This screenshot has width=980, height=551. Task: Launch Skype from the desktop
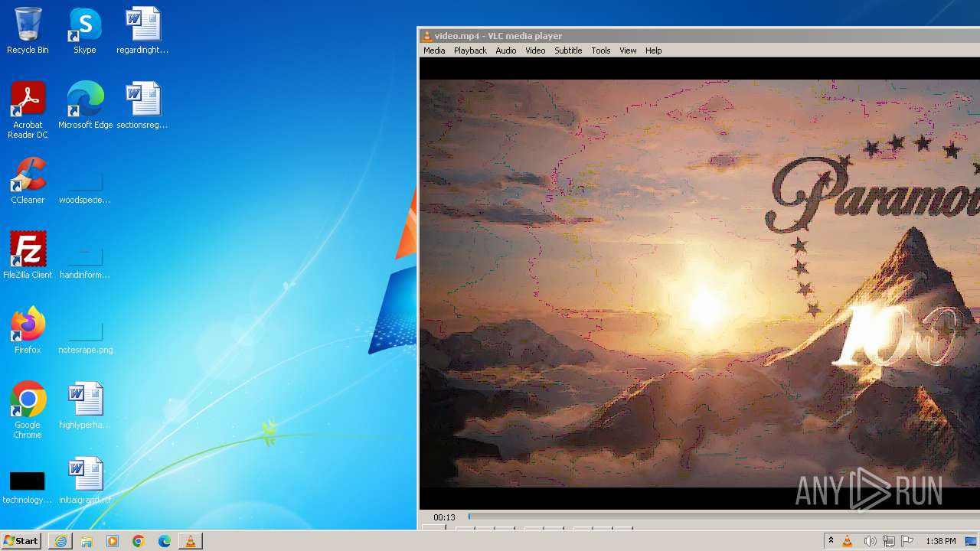pos(85,31)
